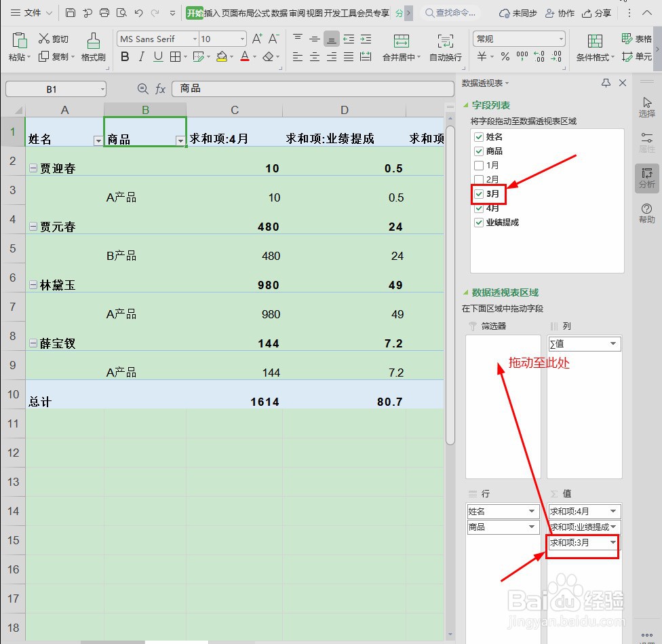
Task: Open the 常规 number format dropdown
Action: [x=560, y=39]
